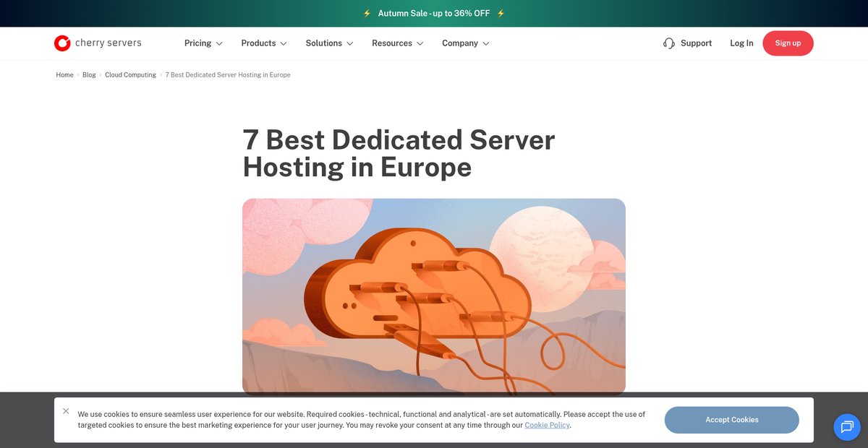Expand the Products chevron

pyautogui.click(x=284, y=43)
